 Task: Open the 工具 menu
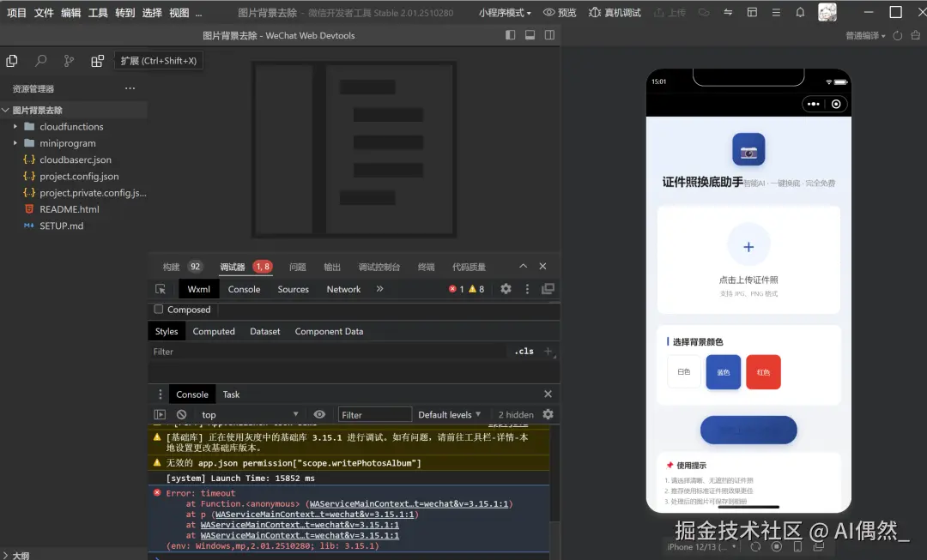98,12
